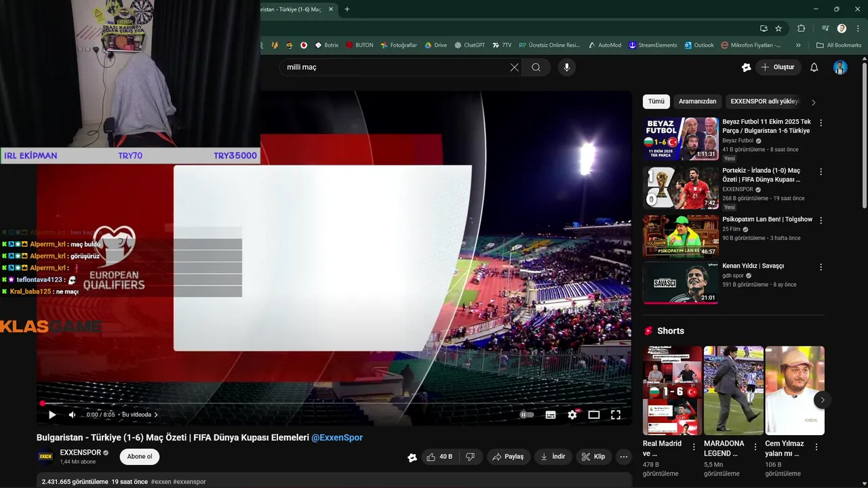Bookmark page with star icon
The width and height of the screenshot is (868, 488).
click(x=778, y=28)
